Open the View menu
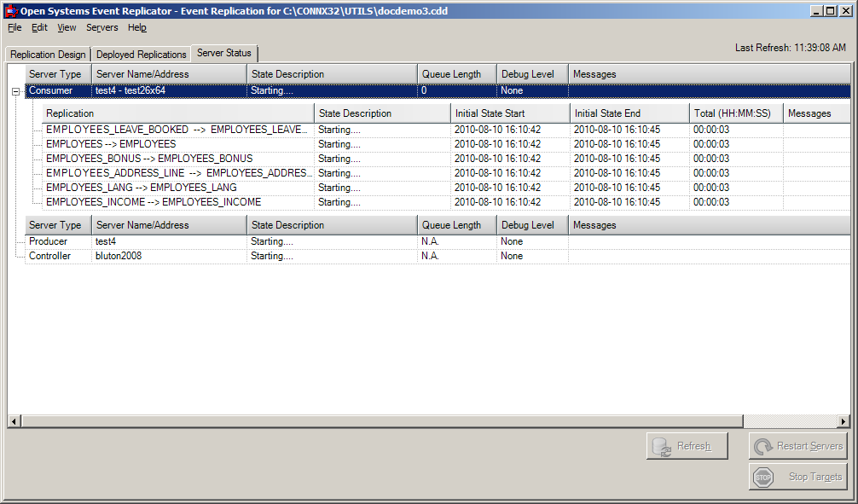Viewport: 858px width, 504px height. [x=66, y=27]
